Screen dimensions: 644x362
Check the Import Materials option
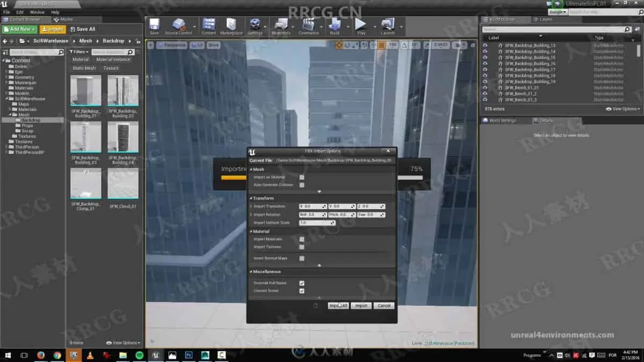point(302,239)
